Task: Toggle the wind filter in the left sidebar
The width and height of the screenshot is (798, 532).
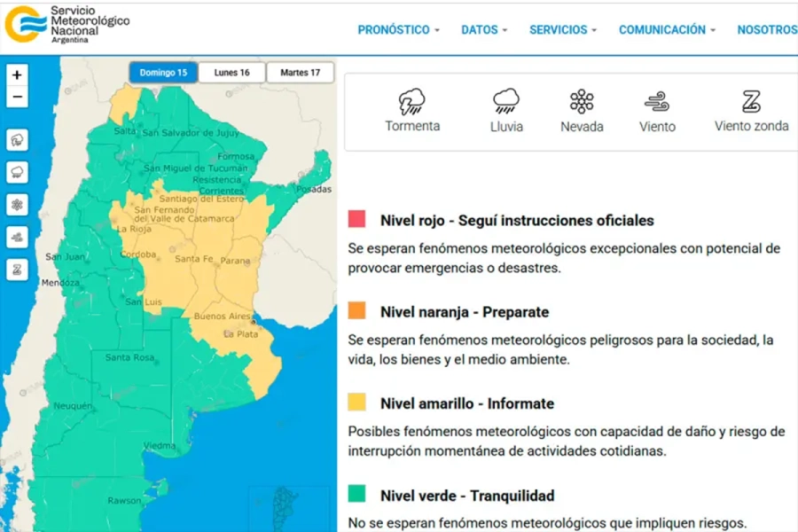Action: pos(17,236)
